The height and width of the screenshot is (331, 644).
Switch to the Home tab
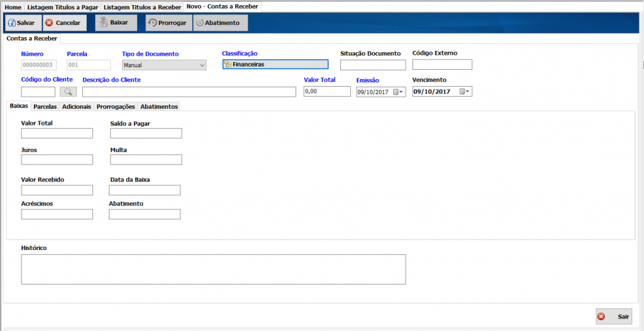13,7
